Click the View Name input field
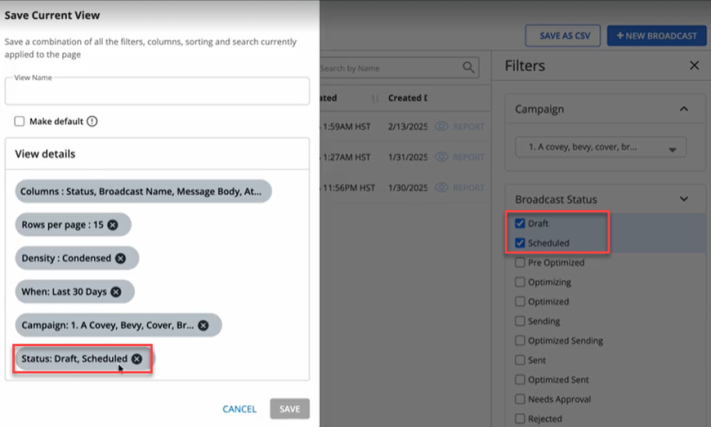Image resolution: width=711 pixels, height=427 pixels. tap(157, 92)
